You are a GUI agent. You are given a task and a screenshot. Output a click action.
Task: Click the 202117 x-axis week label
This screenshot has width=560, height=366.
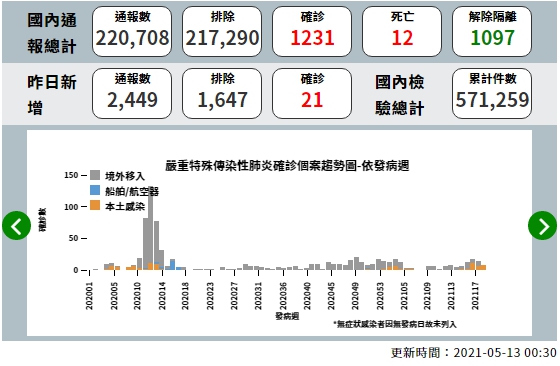pos(475,296)
